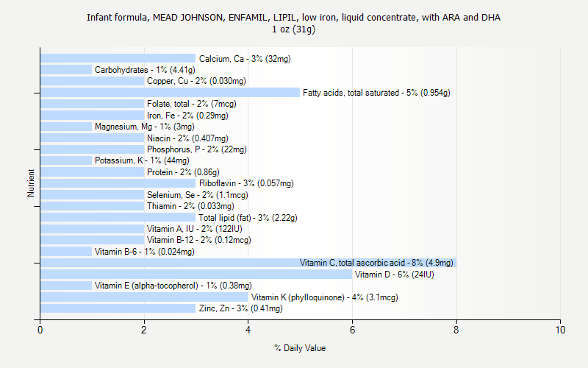The height and width of the screenshot is (368, 588).
Task: Click the Calcium bar in the chart
Action: [x=118, y=59]
